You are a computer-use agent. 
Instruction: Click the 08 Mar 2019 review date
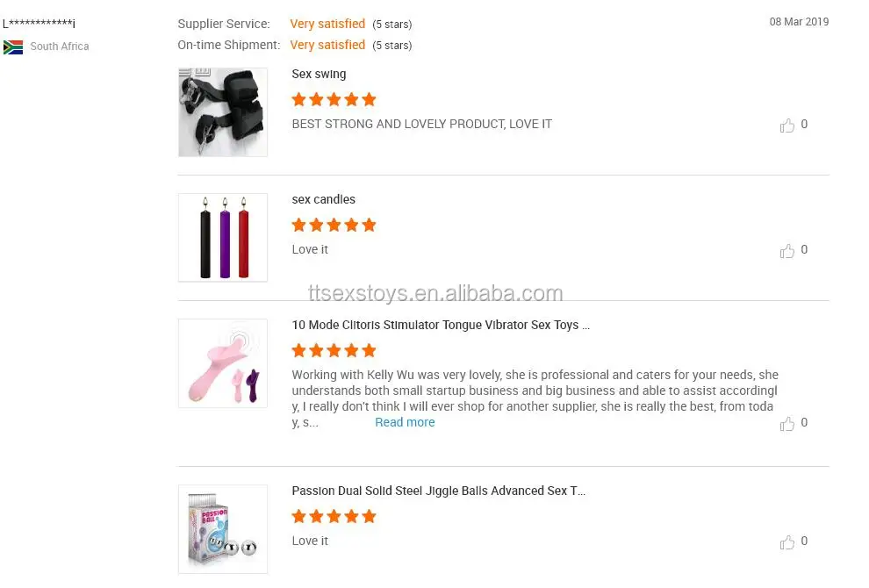[799, 22]
